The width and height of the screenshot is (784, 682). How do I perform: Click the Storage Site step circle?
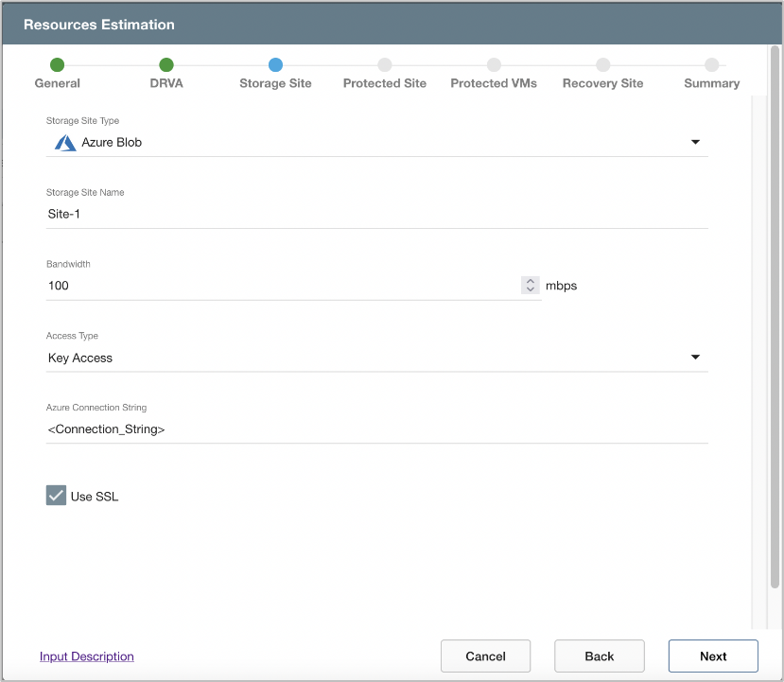point(275,64)
